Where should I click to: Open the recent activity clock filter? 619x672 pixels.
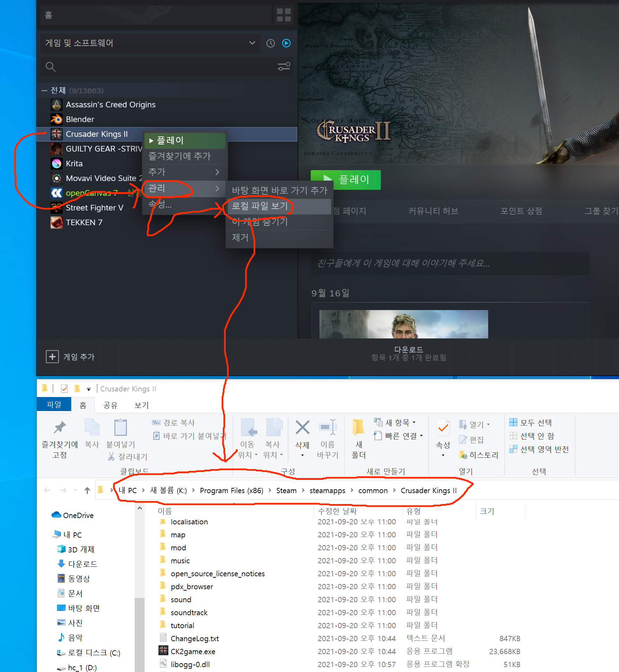(270, 43)
